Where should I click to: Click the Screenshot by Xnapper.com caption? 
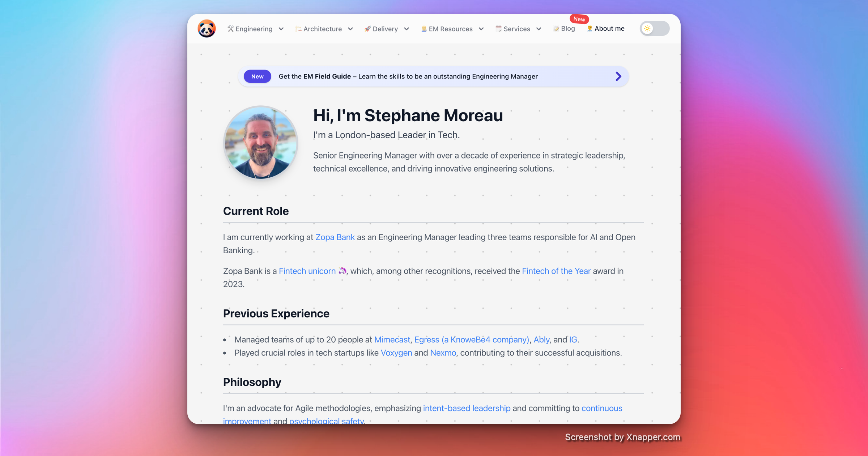pyautogui.click(x=622, y=437)
